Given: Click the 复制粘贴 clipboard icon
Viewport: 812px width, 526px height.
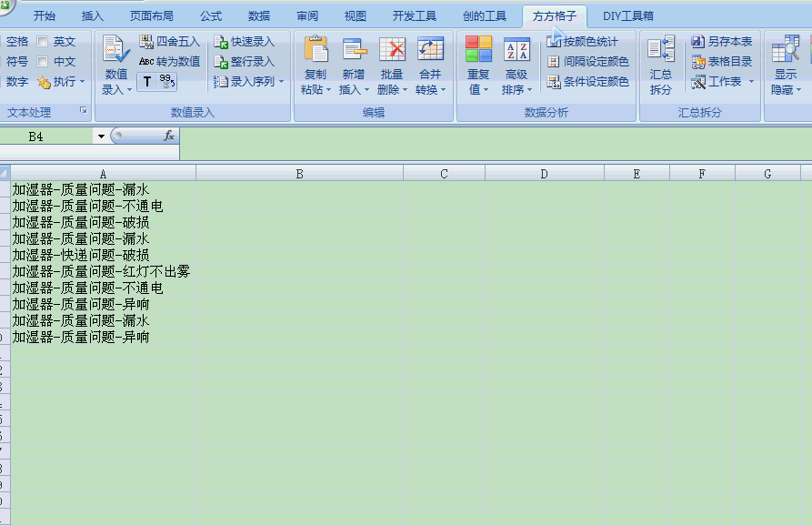Looking at the screenshot, I should [316, 51].
